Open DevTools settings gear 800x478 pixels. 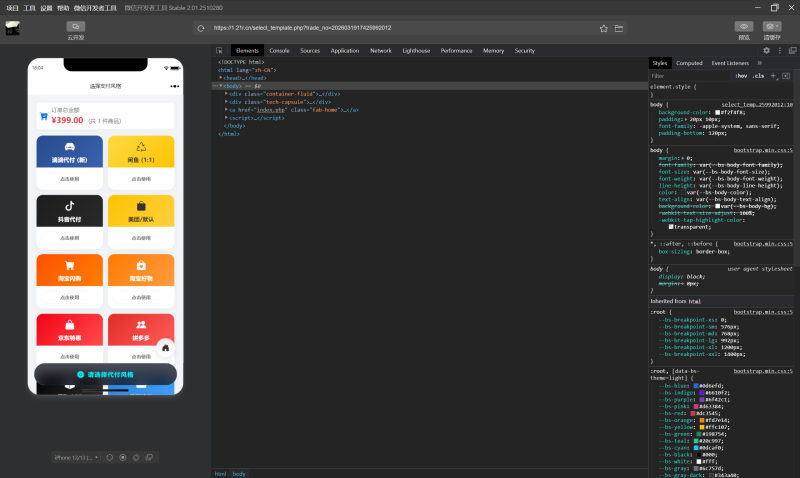pos(766,51)
